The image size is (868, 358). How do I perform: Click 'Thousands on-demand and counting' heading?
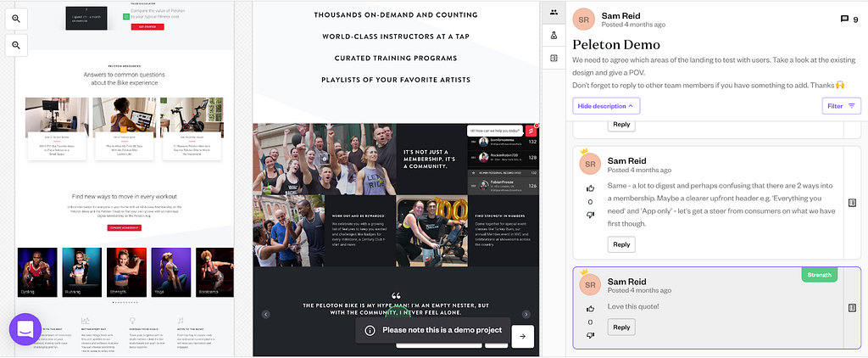[396, 15]
